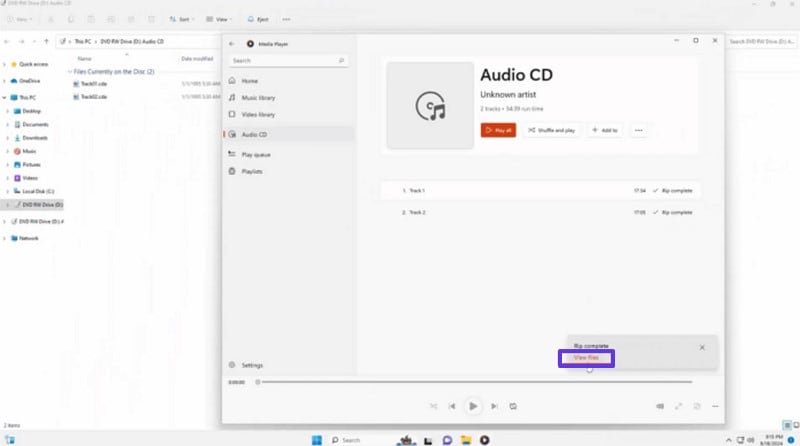Select Track02.cda file in File Explorer

94,96
